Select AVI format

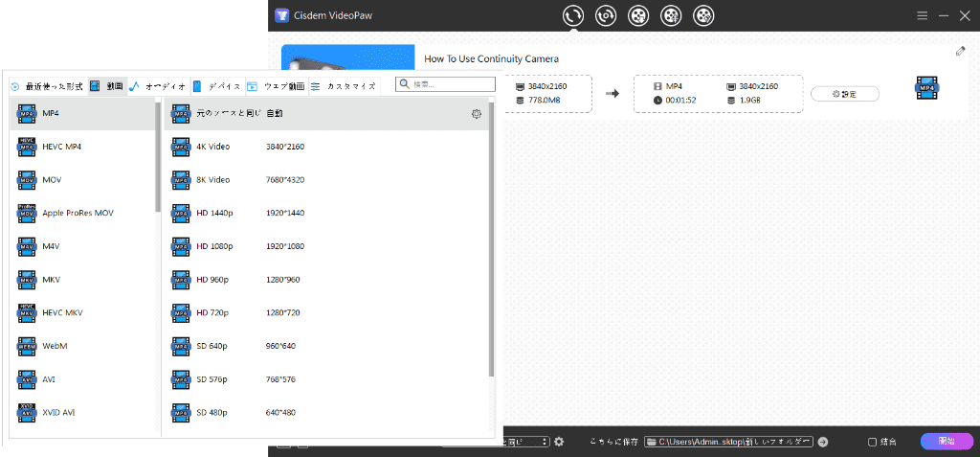click(x=82, y=379)
